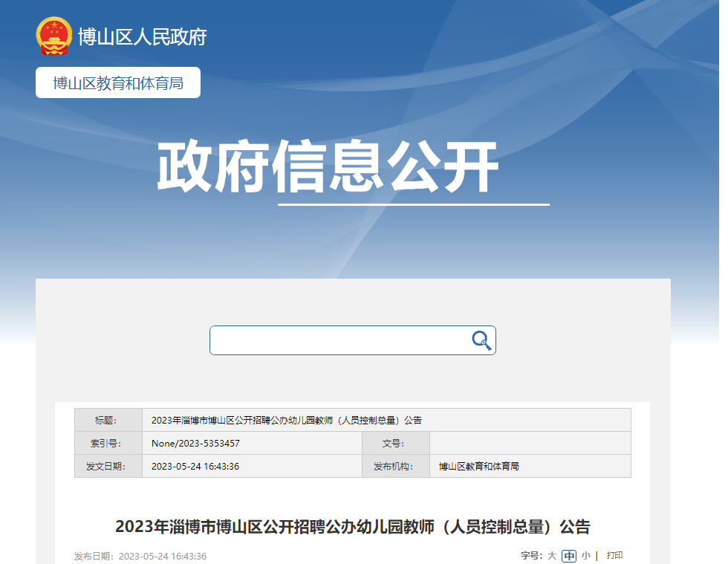The image size is (728, 564).
Task: Print the page via 打印 link
Action: 614,556
